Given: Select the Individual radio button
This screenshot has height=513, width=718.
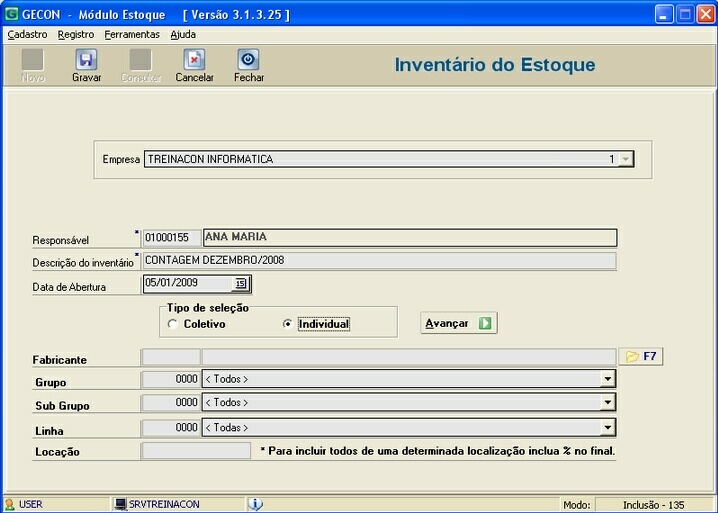Looking at the screenshot, I should (288, 324).
